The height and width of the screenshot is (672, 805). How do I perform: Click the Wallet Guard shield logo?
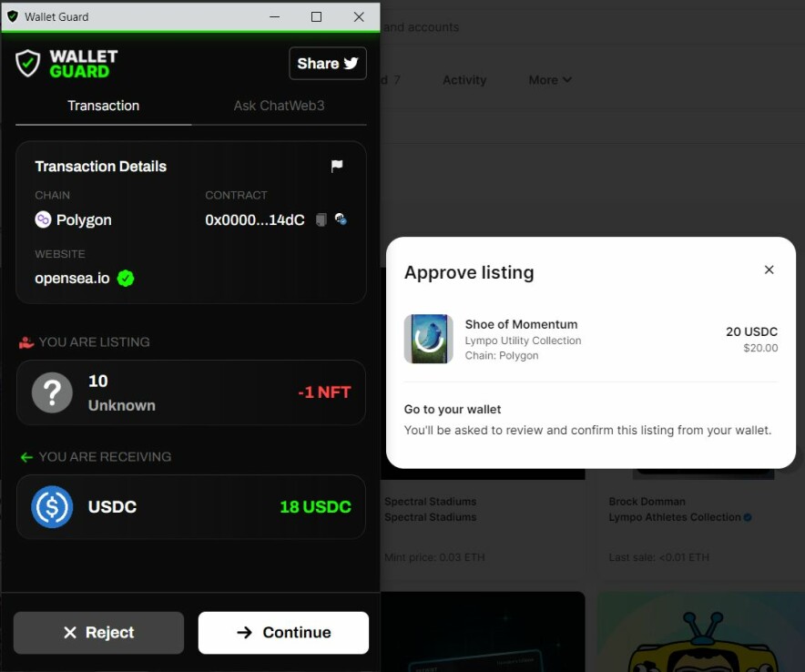click(28, 64)
